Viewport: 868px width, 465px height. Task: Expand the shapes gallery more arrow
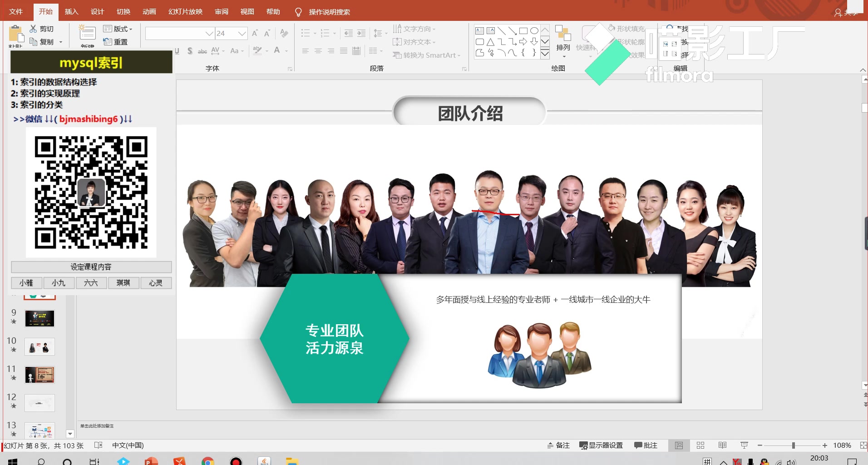click(545, 54)
